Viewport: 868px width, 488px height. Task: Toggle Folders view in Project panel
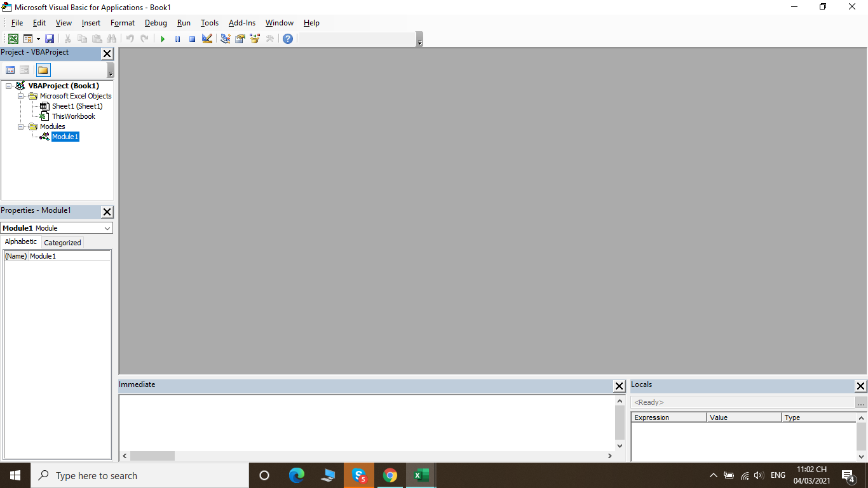43,70
